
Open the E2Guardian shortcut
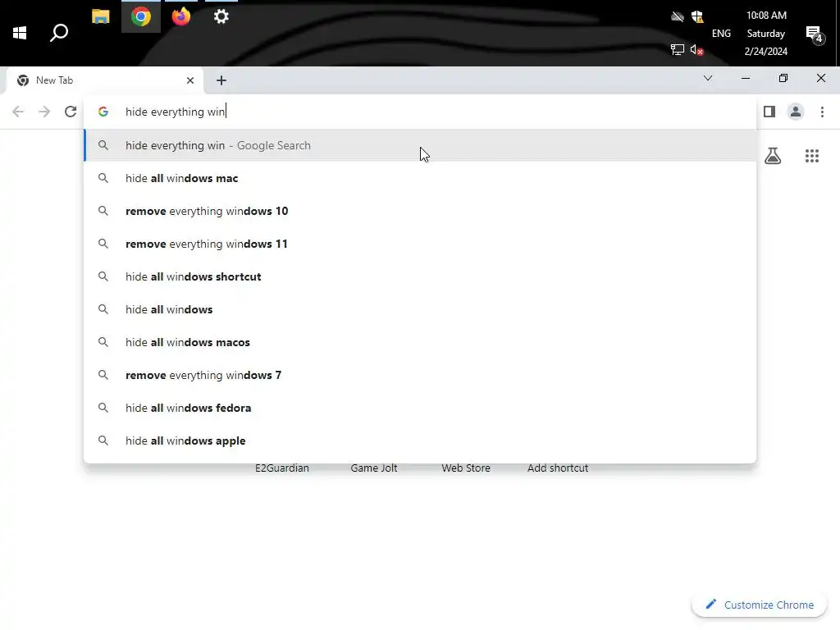point(282,468)
